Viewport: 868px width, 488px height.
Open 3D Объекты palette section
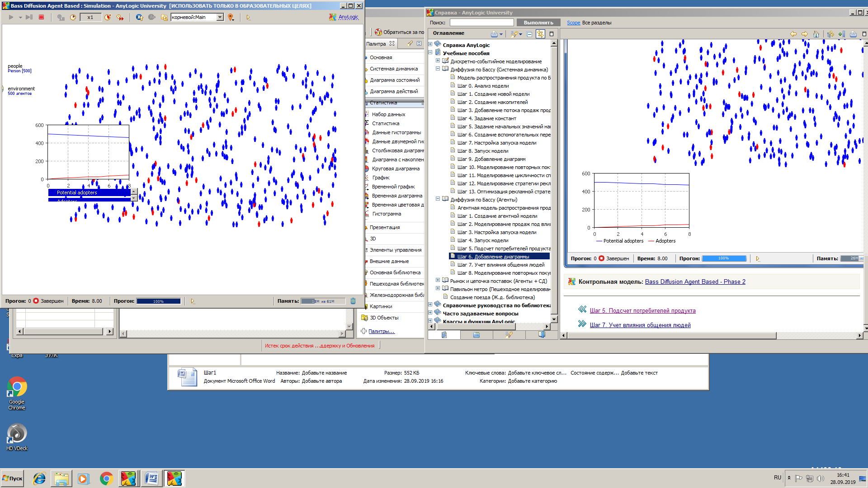coord(384,318)
